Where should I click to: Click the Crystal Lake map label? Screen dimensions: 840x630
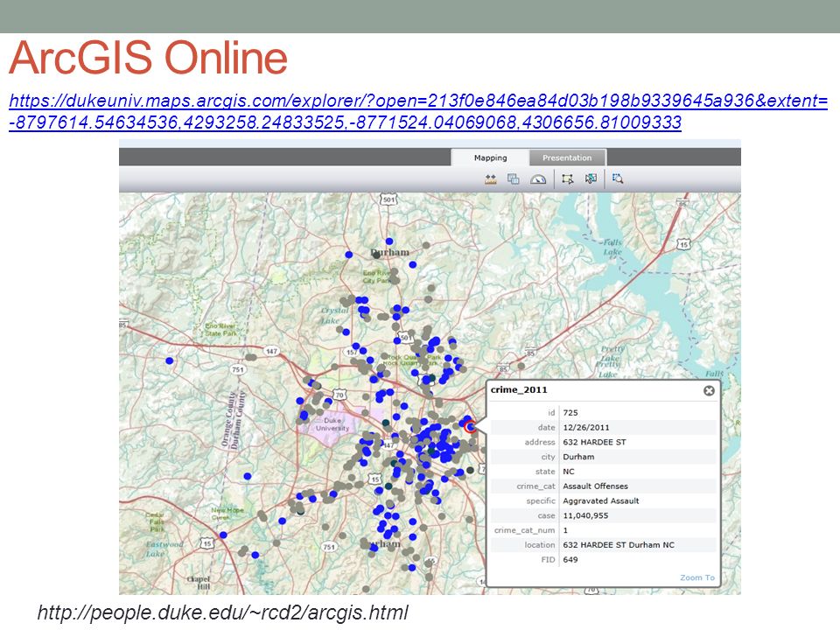click(x=333, y=316)
